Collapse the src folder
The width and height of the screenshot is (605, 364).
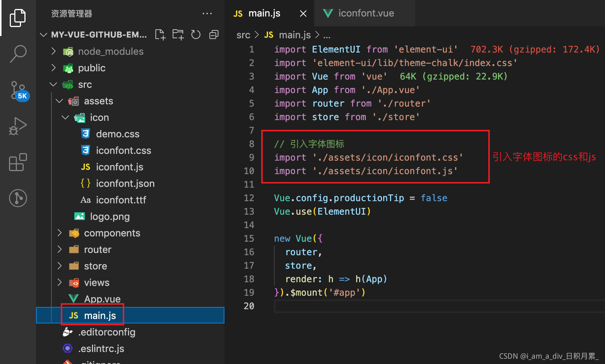click(x=54, y=84)
